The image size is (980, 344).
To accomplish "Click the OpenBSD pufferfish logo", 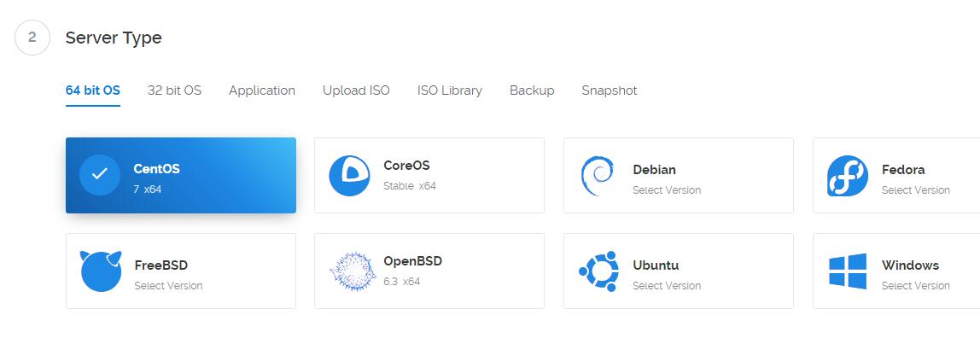I will coord(352,271).
